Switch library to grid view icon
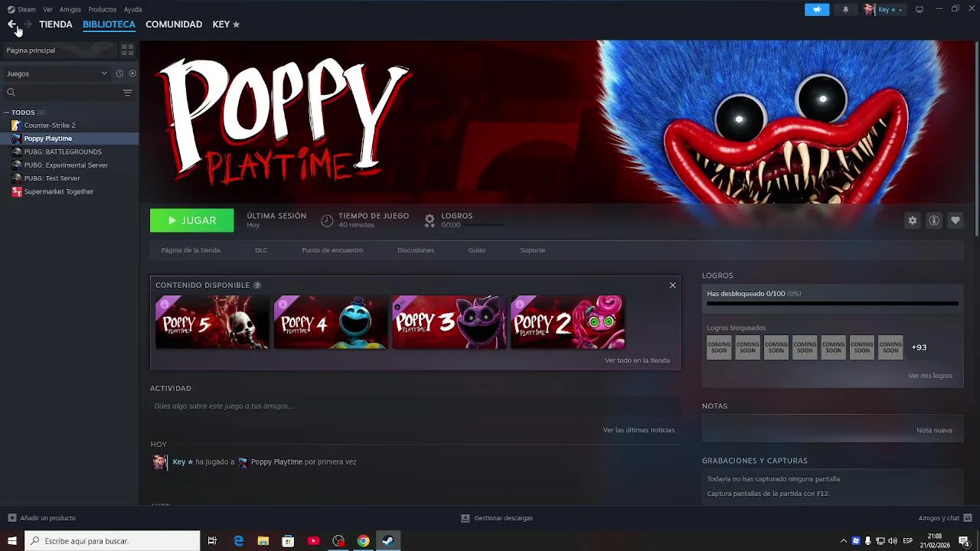Image resolution: width=980 pixels, height=551 pixels. coord(127,50)
